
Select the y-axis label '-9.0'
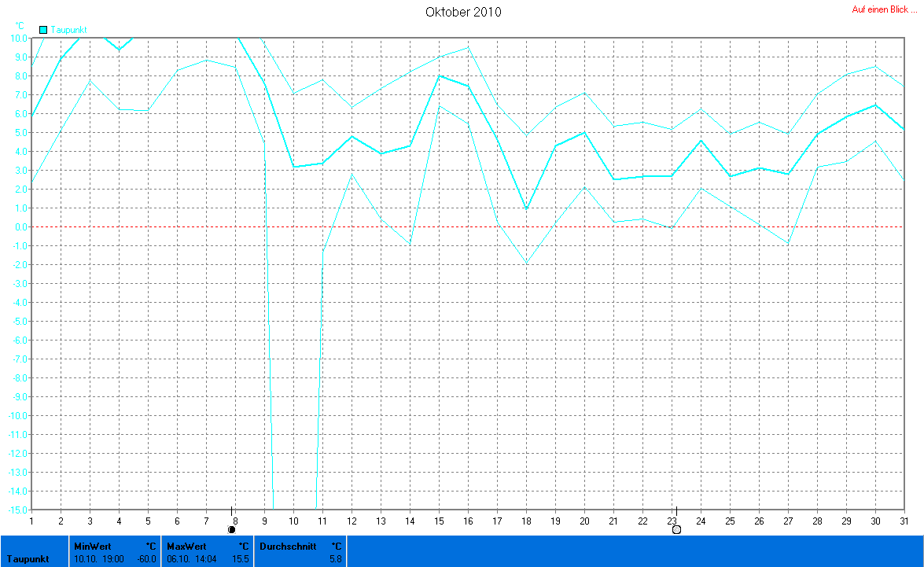click(x=20, y=396)
